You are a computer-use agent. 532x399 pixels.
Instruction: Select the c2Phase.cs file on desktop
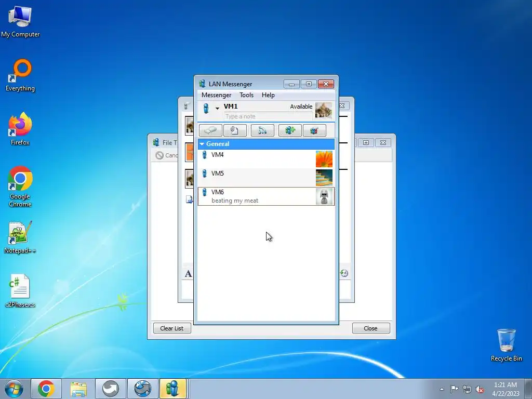pos(20,291)
